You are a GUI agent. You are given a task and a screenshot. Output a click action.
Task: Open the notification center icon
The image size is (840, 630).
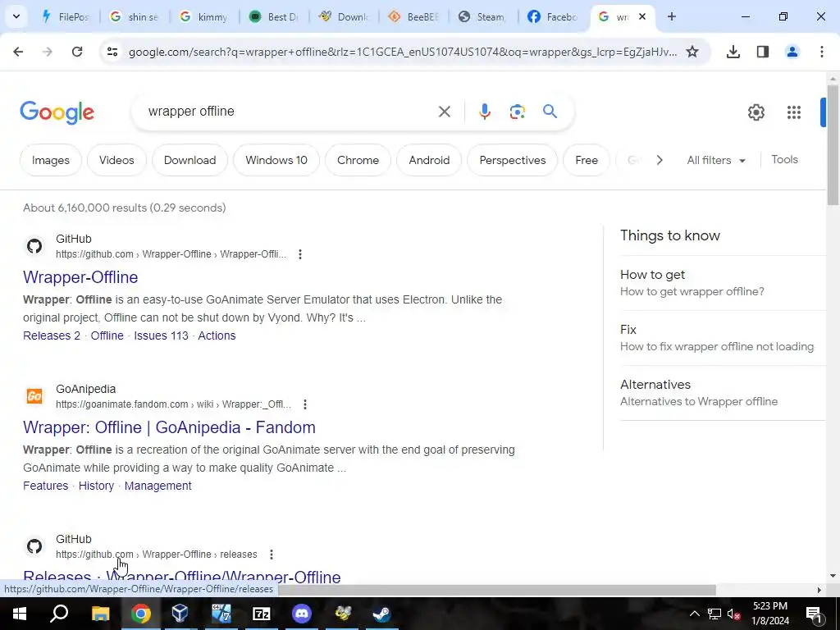814,614
